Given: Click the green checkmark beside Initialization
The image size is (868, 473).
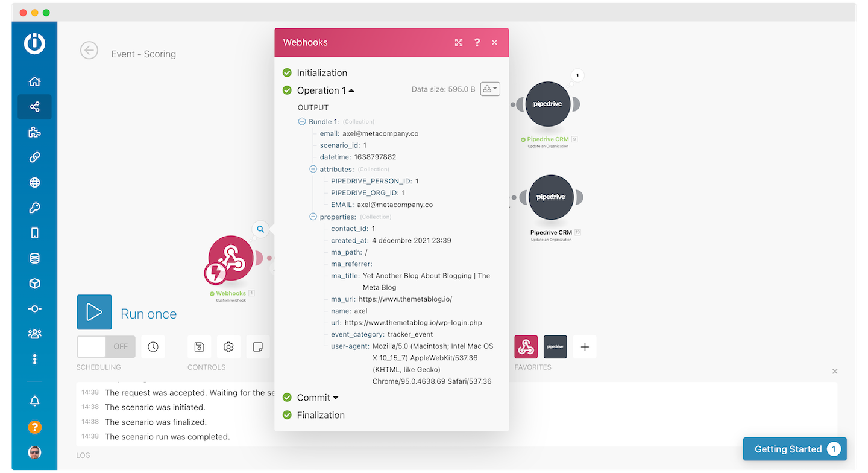Looking at the screenshot, I should tap(286, 72).
